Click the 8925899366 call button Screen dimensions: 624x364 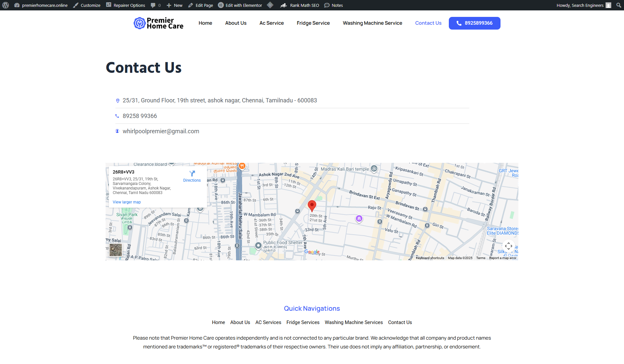(x=474, y=23)
